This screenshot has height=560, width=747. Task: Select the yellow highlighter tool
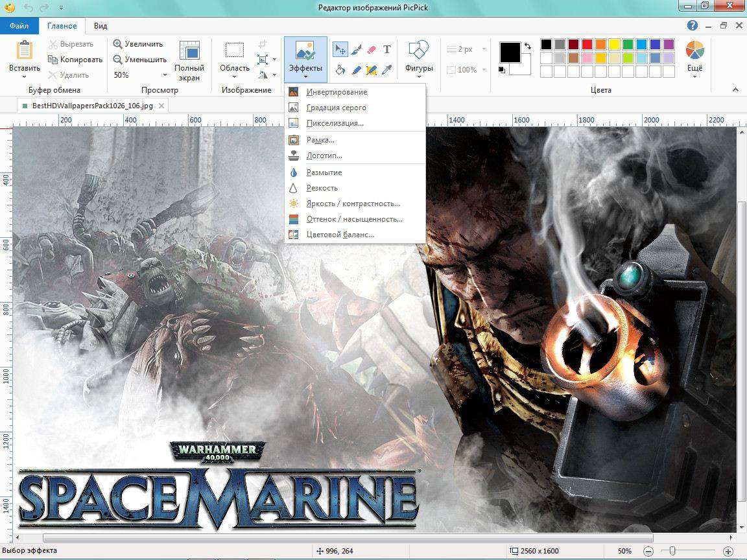372,70
